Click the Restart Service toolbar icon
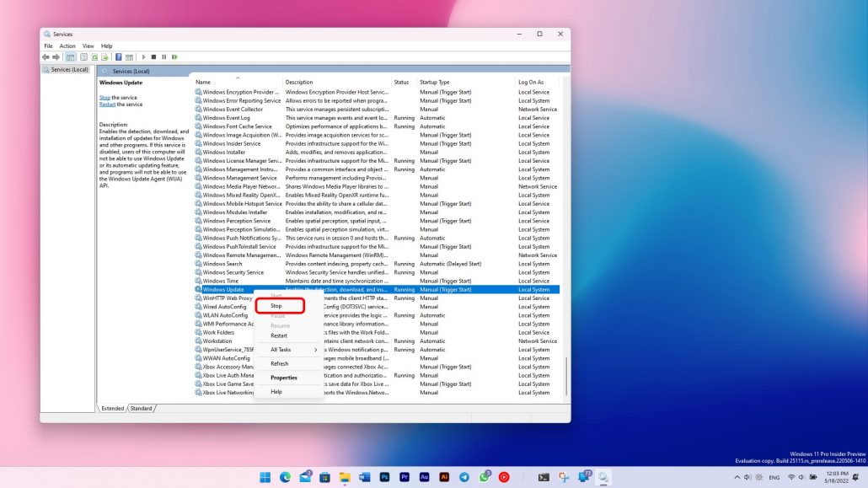868x488 pixels. [175, 57]
